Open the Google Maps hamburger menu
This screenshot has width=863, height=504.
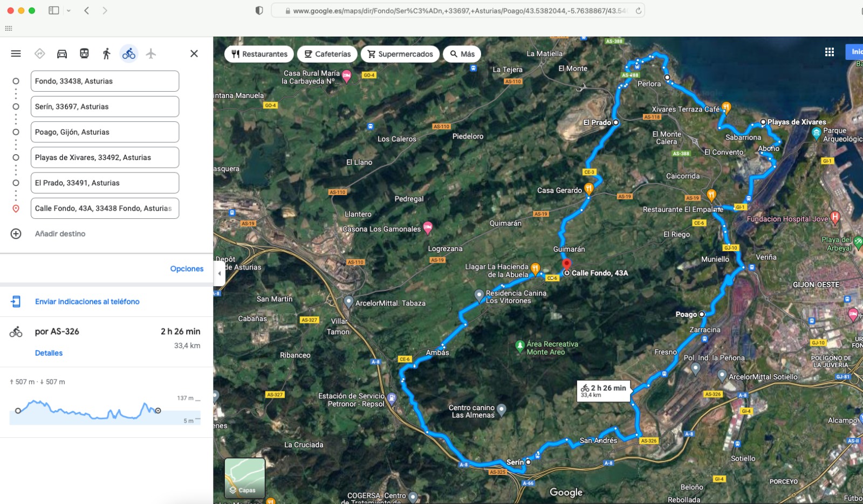16,53
